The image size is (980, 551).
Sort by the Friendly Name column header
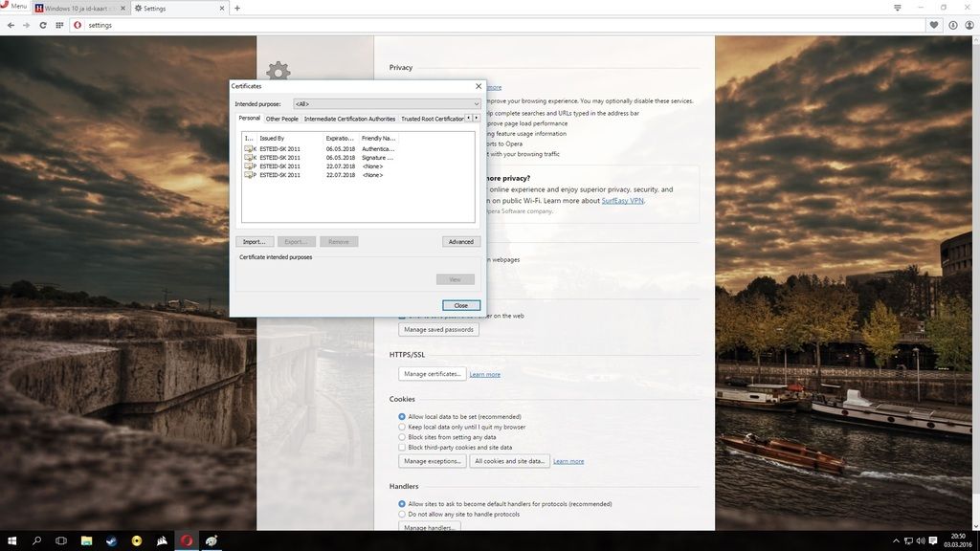(379, 138)
